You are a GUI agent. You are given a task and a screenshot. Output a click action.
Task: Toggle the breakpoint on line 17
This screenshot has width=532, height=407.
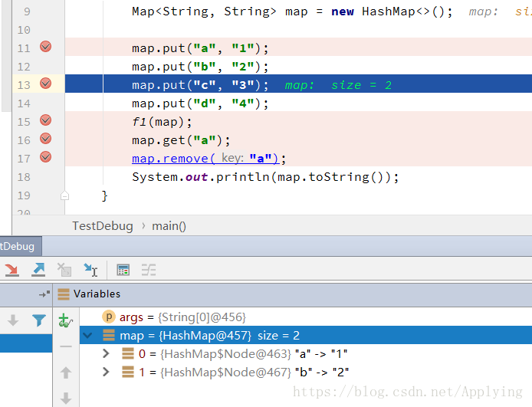(45, 157)
